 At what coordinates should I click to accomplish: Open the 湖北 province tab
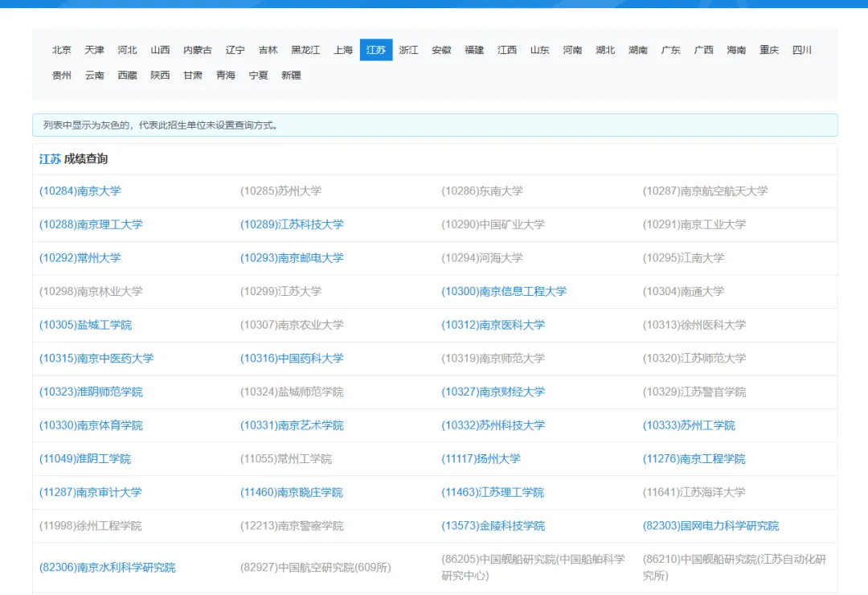coord(605,50)
